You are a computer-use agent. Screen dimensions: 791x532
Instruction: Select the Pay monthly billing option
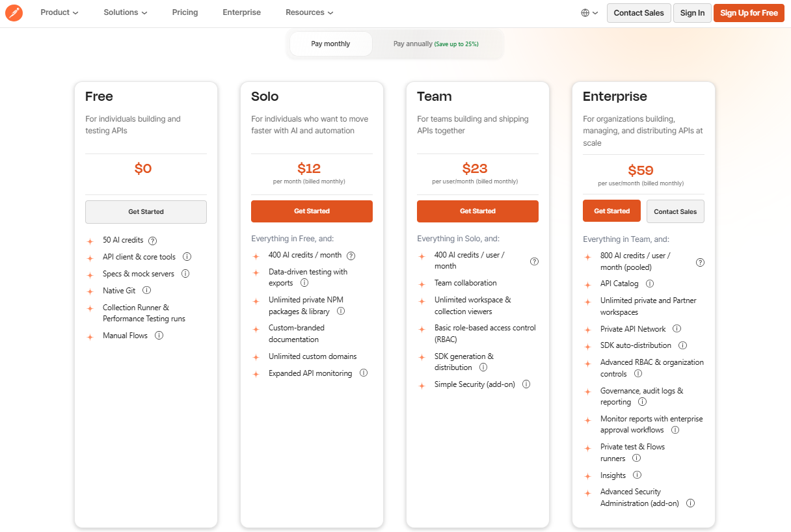[330, 44]
